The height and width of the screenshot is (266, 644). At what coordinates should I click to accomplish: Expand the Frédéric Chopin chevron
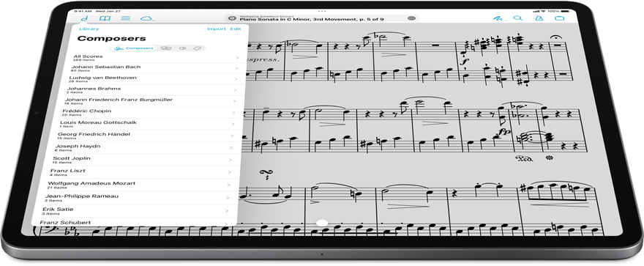point(234,113)
